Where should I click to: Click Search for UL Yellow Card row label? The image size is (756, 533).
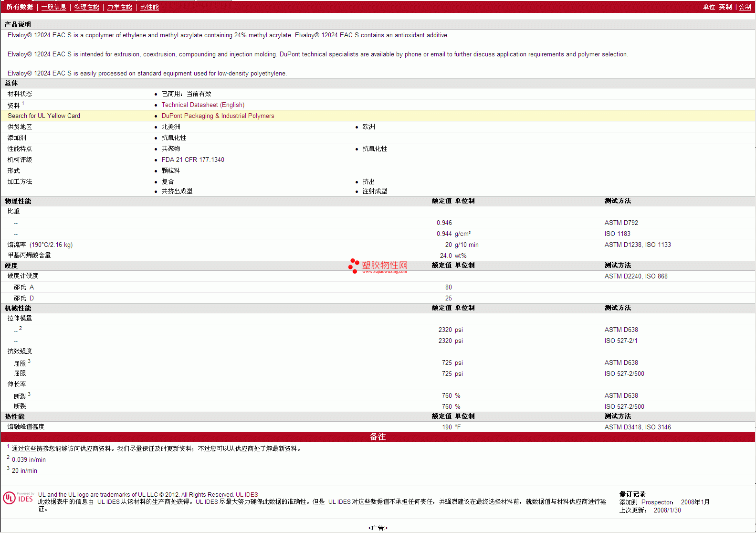pos(44,116)
